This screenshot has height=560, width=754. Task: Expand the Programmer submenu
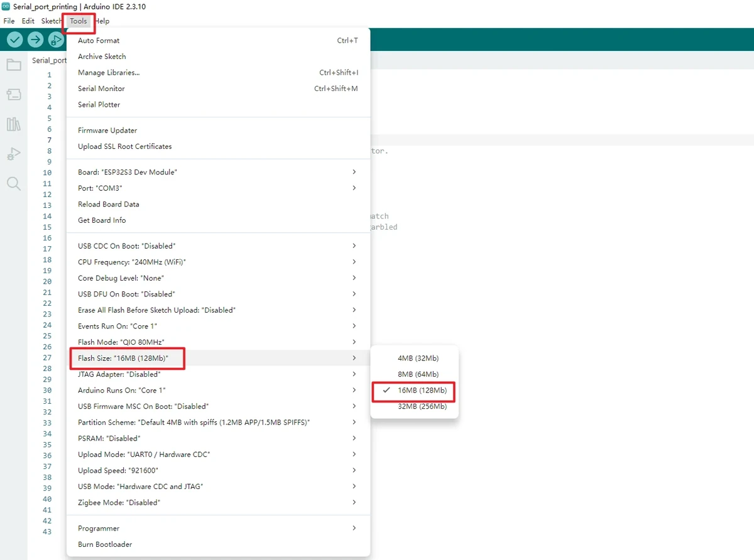point(219,529)
